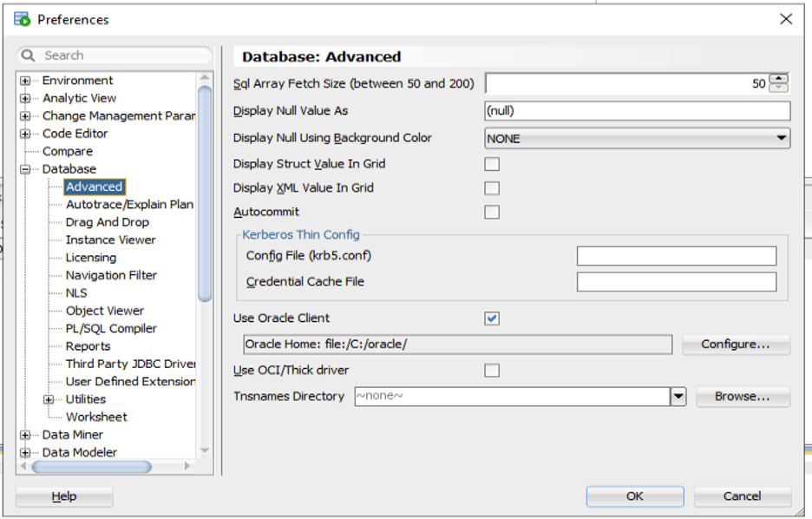Select Drag And Drop preferences

pyautogui.click(x=108, y=222)
